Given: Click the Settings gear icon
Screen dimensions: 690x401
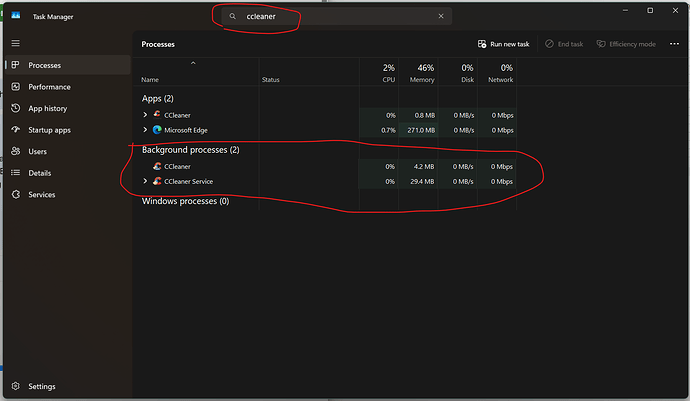Looking at the screenshot, I should (x=16, y=386).
